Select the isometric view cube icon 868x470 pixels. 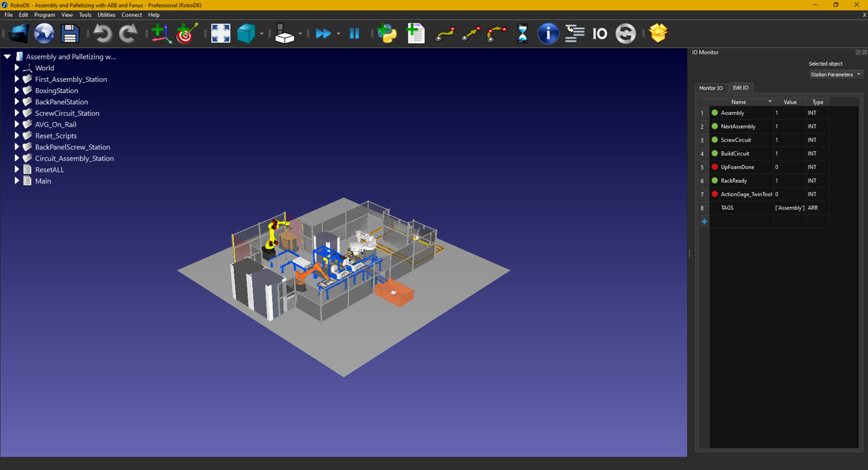pos(246,33)
